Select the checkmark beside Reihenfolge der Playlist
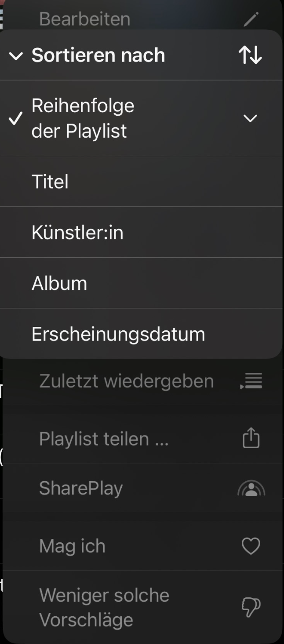Image resolution: width=284 pixels, height=644 pixels. (16, 118)
